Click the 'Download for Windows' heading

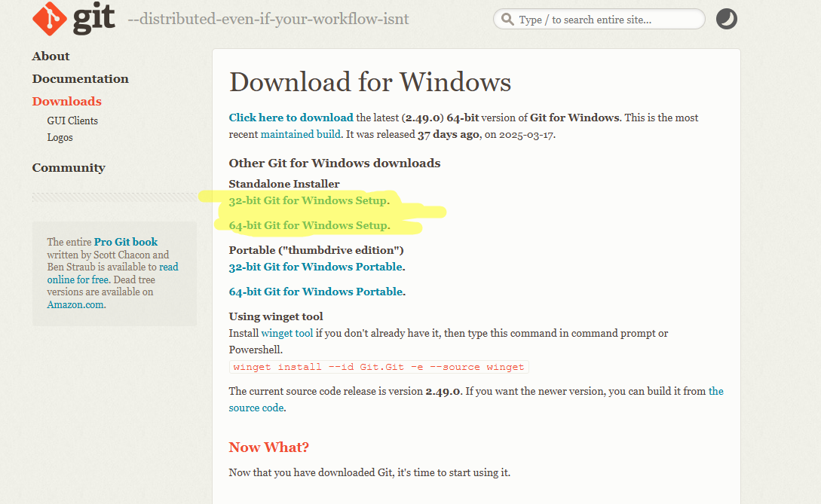[369, 82]
